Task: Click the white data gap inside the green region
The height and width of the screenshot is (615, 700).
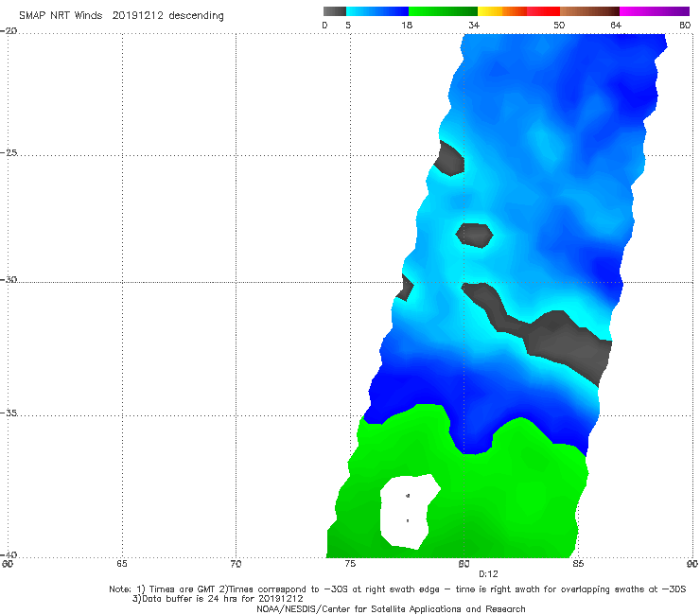Action: 409,512
